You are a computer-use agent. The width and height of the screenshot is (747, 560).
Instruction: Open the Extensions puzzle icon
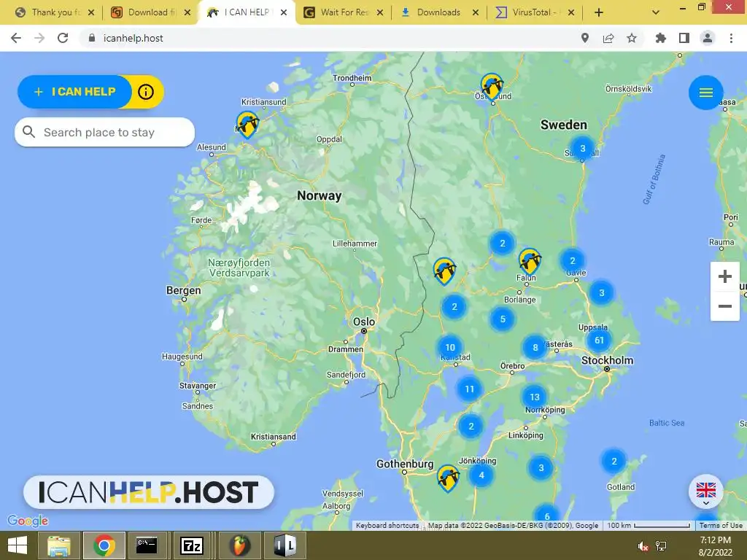pyautogui.click(x=660, y=38)
